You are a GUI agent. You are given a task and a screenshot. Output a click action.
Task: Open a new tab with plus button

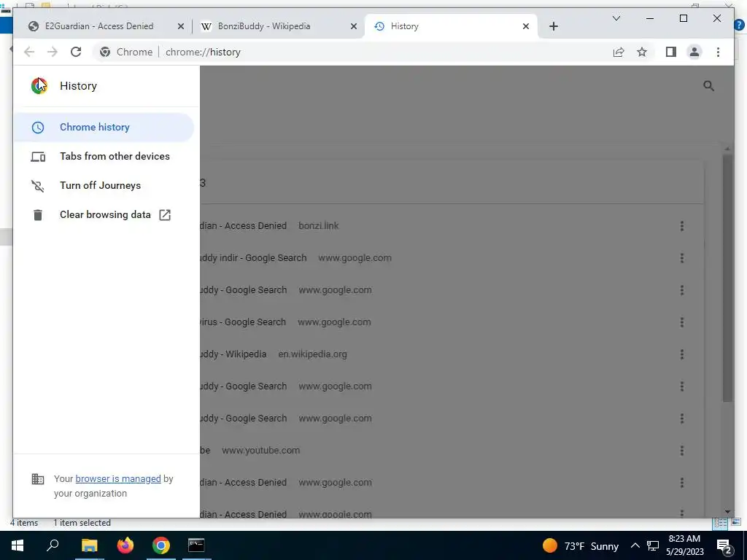(x=553, y=27)
